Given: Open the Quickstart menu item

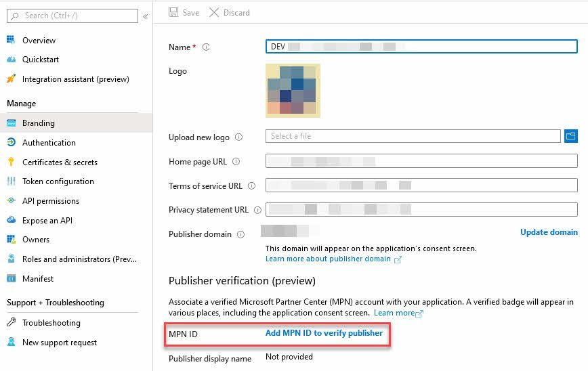Looking at the screenshot, I should [x=41, y=60].
